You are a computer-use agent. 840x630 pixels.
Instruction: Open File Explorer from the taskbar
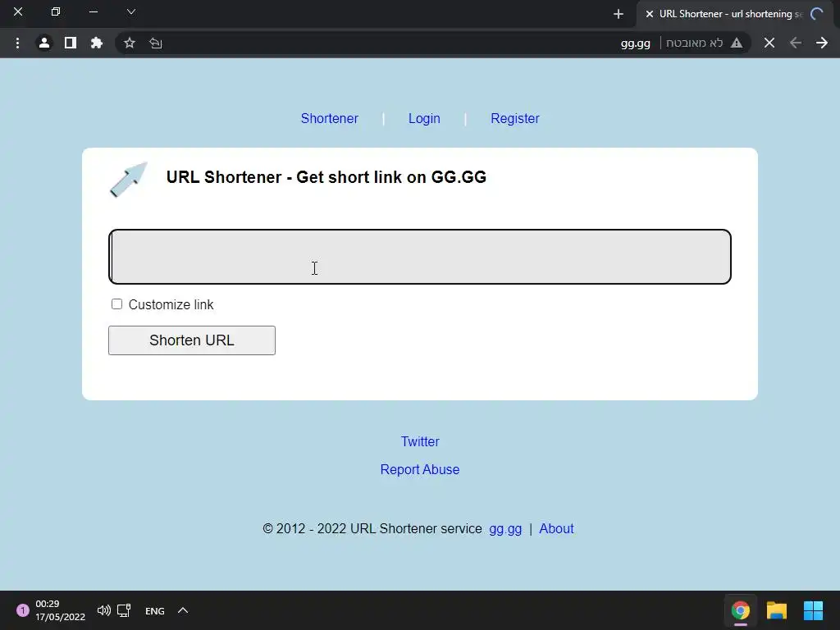[776, 610]
